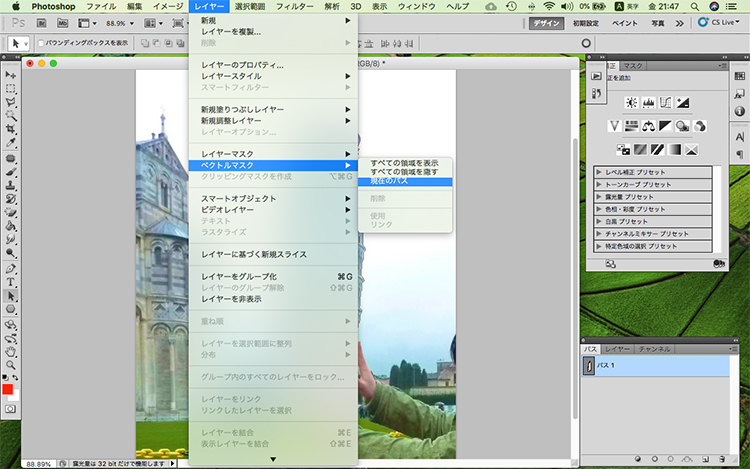Select the Hand tool
The height and width of the screenshot is (469, 750).
[11, 352]
